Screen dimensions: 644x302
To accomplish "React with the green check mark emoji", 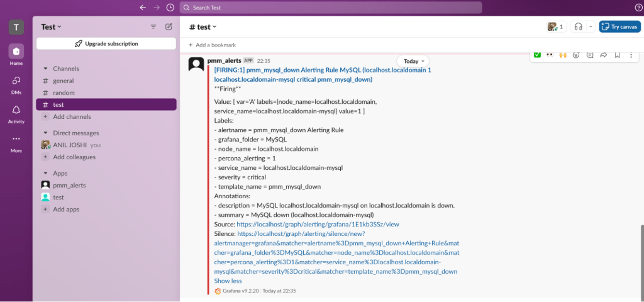I will [537, 55].
